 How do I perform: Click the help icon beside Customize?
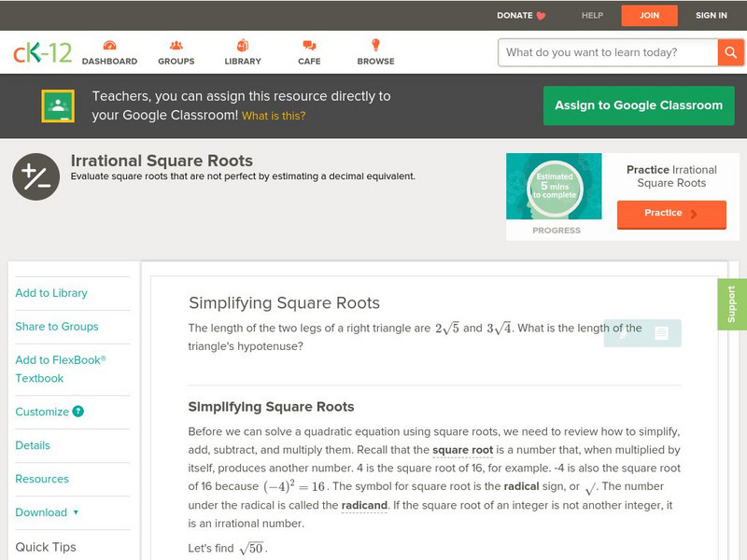tap(78, 412)
